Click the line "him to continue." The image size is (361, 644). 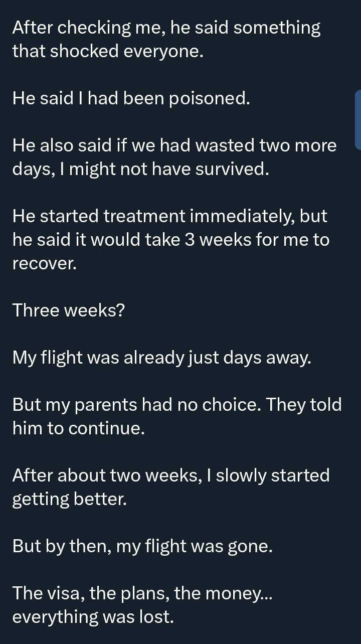coord(78,428)
